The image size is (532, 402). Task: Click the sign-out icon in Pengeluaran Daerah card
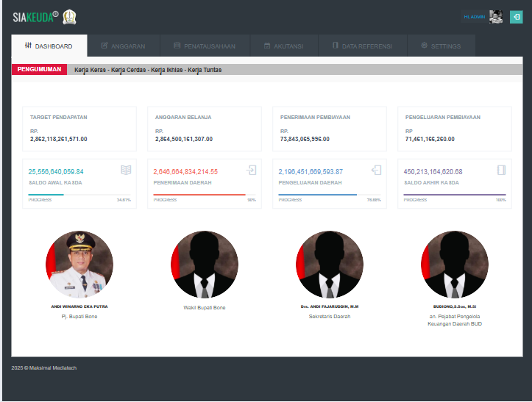point(376,171)
